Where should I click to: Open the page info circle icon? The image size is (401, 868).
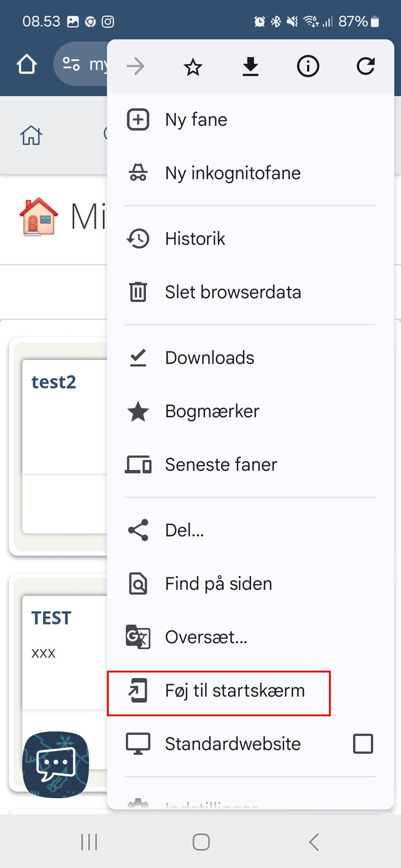click(x=308, y=66)
